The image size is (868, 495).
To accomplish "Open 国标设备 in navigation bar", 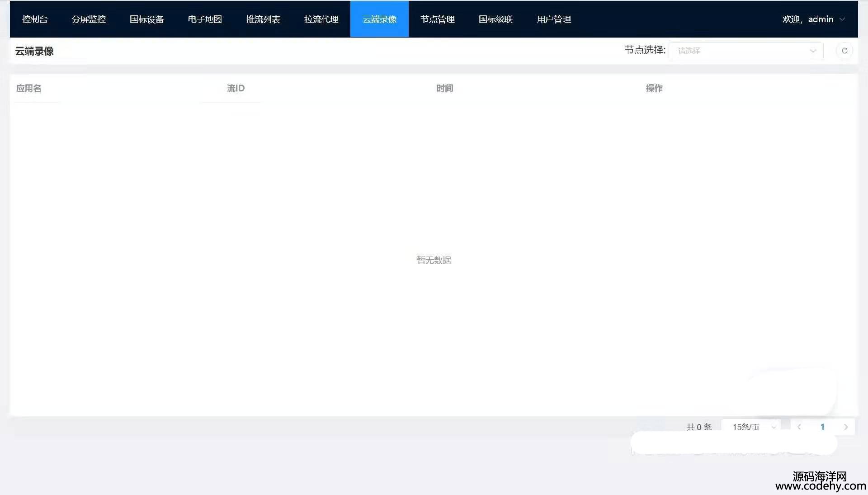I will tap(146, 19).
